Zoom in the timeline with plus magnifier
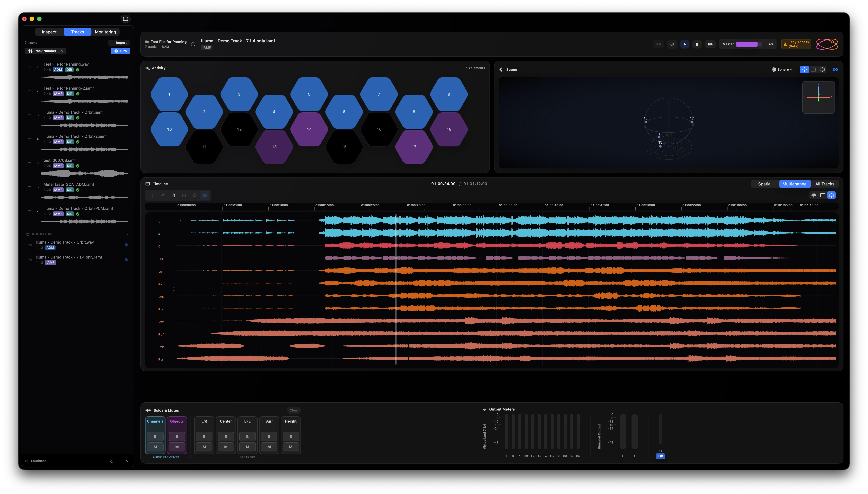This screenshot has height=494, width=868. 173,195
